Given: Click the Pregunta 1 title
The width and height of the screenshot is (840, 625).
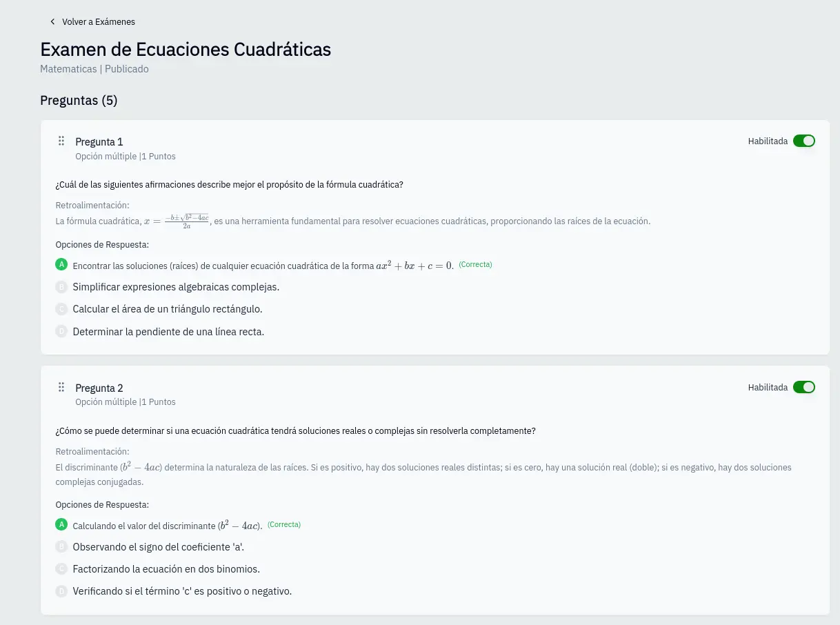Looking at the screenshot, I should pos(99,142).
